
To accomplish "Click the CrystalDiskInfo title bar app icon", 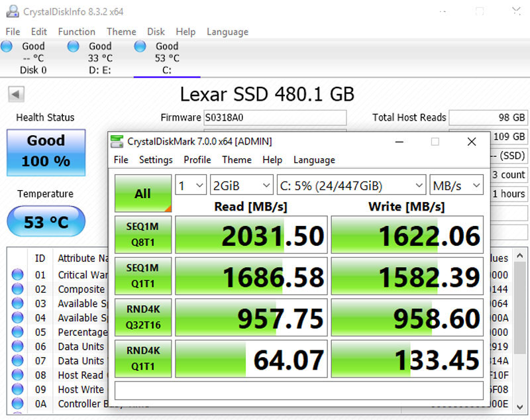I will 11,11.
